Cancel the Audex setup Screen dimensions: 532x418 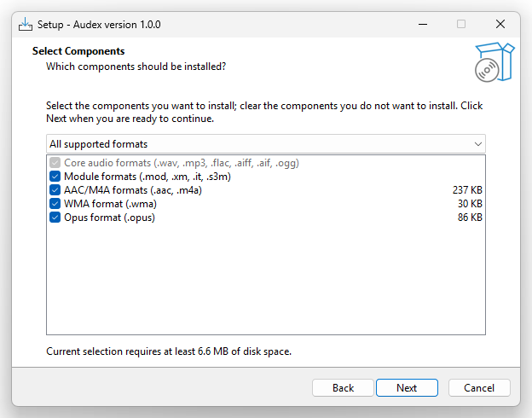tap(478, 387)
